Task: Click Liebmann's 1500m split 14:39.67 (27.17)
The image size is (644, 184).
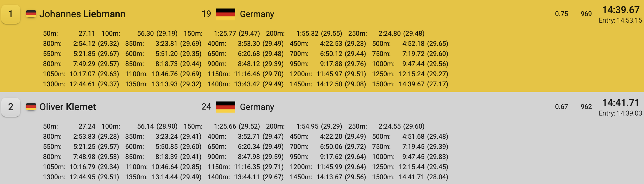Action: [423, 84]
